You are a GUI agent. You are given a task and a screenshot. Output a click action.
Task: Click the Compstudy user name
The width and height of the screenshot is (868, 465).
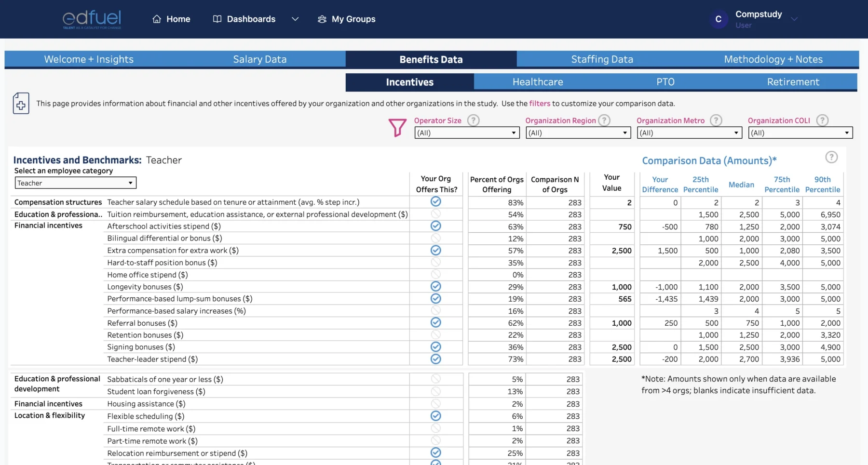point(759,14)
